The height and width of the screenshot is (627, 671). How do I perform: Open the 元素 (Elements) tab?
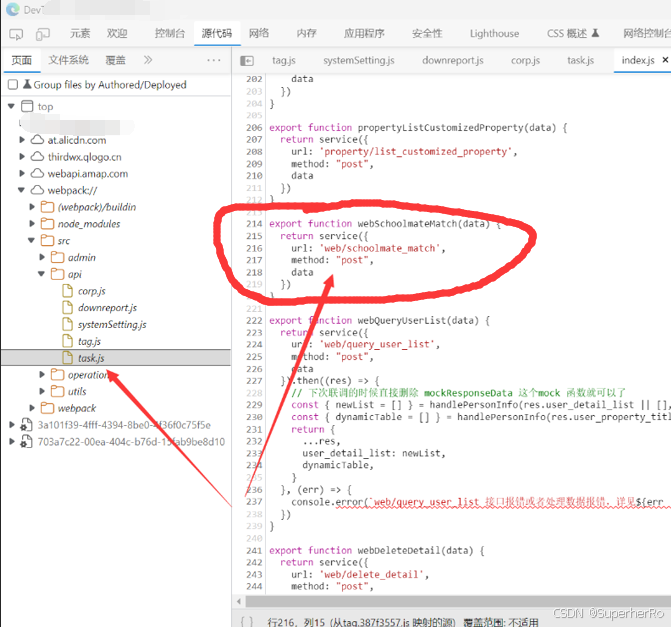[x=80, y=33]
